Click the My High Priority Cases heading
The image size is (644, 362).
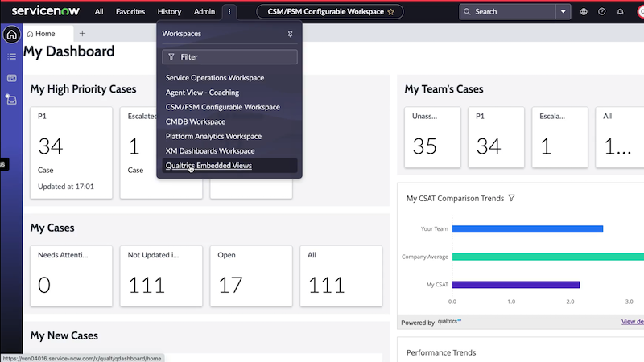pos(83,89)
